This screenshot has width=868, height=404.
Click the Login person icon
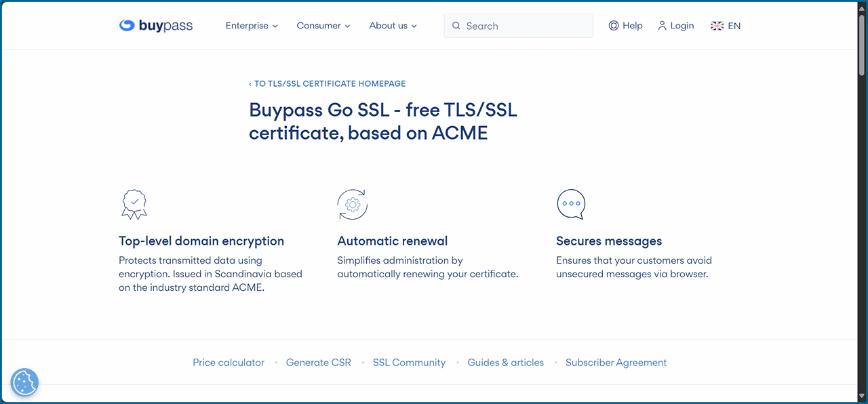click(662, 26)
